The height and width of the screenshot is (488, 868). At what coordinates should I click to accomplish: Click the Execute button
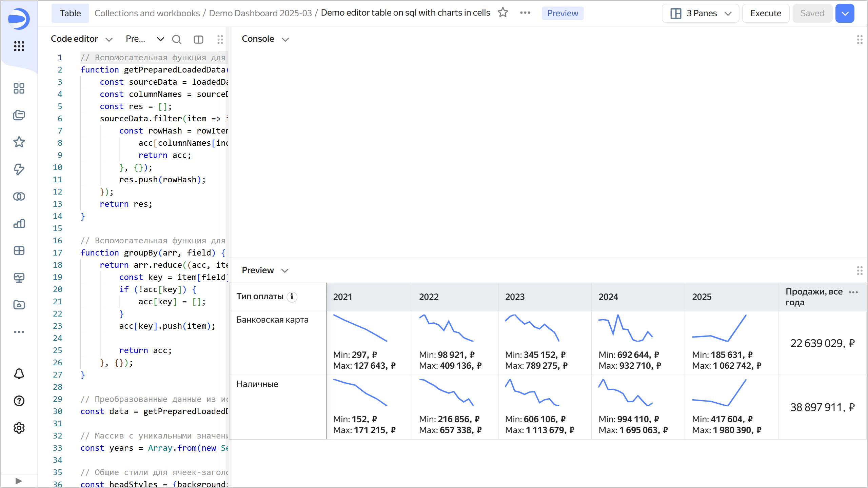point(766,13)
